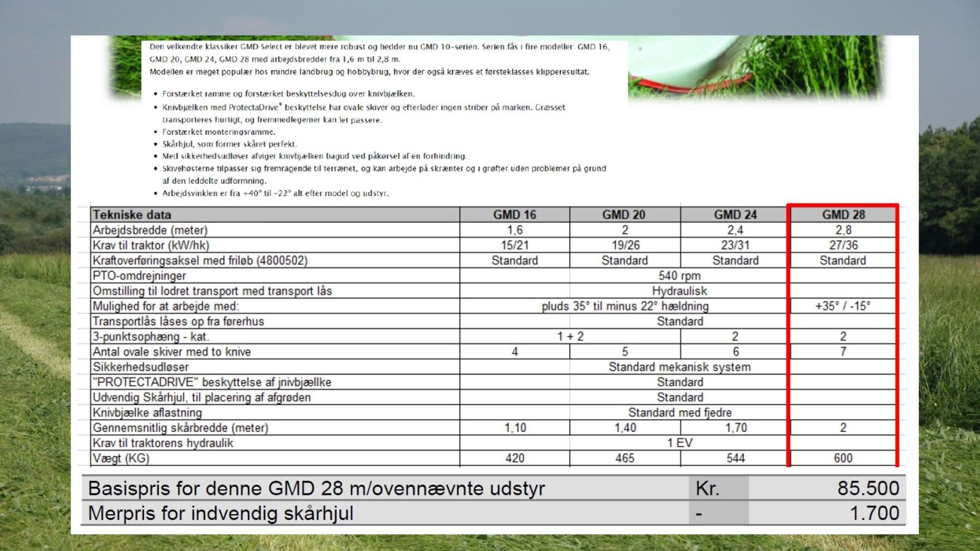Select the GMD 16 column header
Image resolution: width=980 pixels, height=551 pixels.
(x=514, y=215)
